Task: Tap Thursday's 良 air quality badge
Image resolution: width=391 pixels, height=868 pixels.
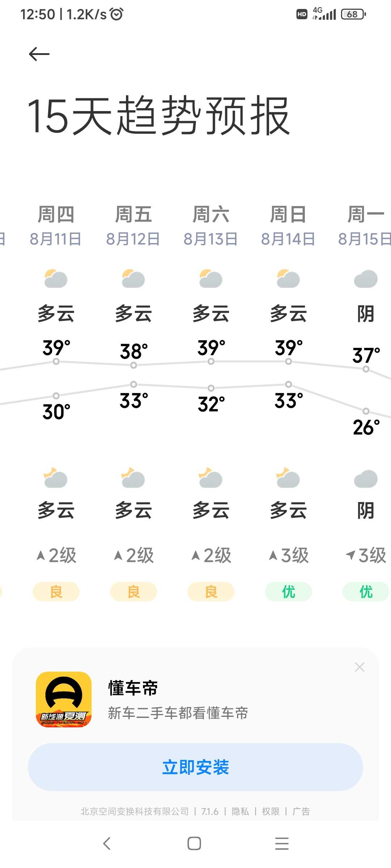Action: [56, 592]
